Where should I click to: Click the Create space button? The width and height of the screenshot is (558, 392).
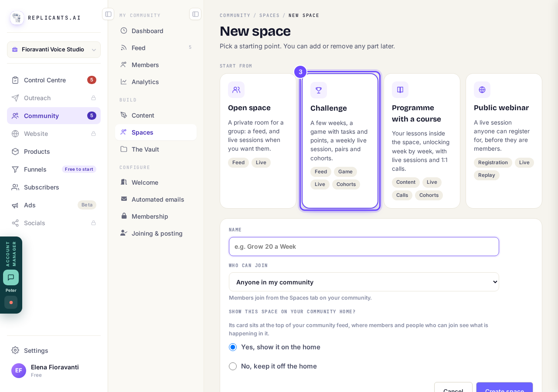point(504,387)
